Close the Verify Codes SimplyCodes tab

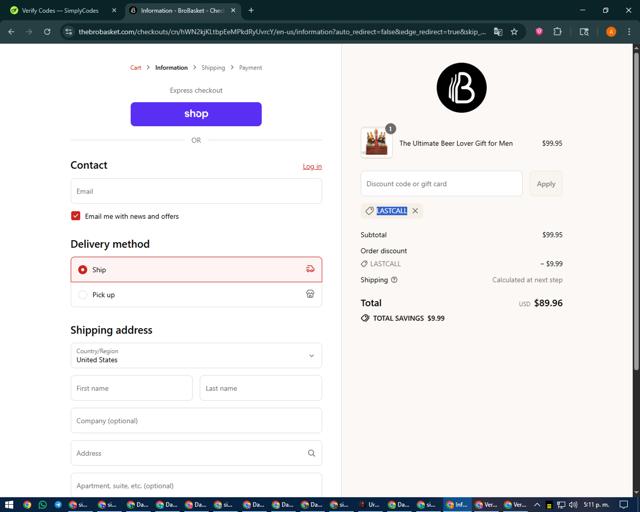pos(114,10)
